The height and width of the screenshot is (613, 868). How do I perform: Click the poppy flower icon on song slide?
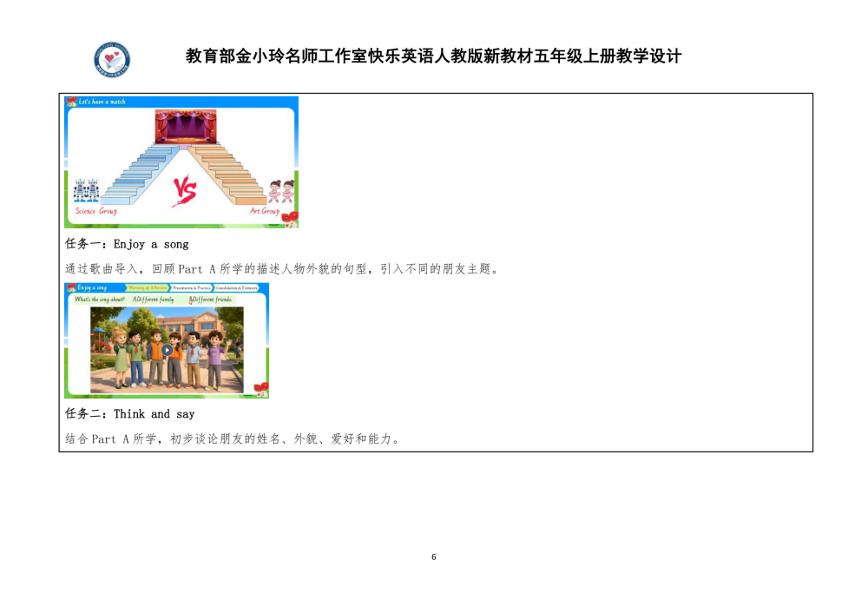260,389
